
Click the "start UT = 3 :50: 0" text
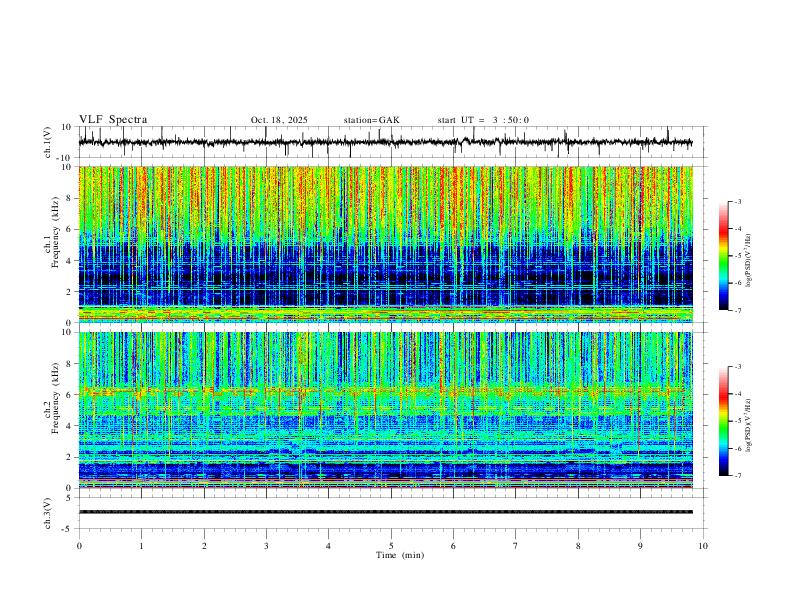[x=483, y=120]
